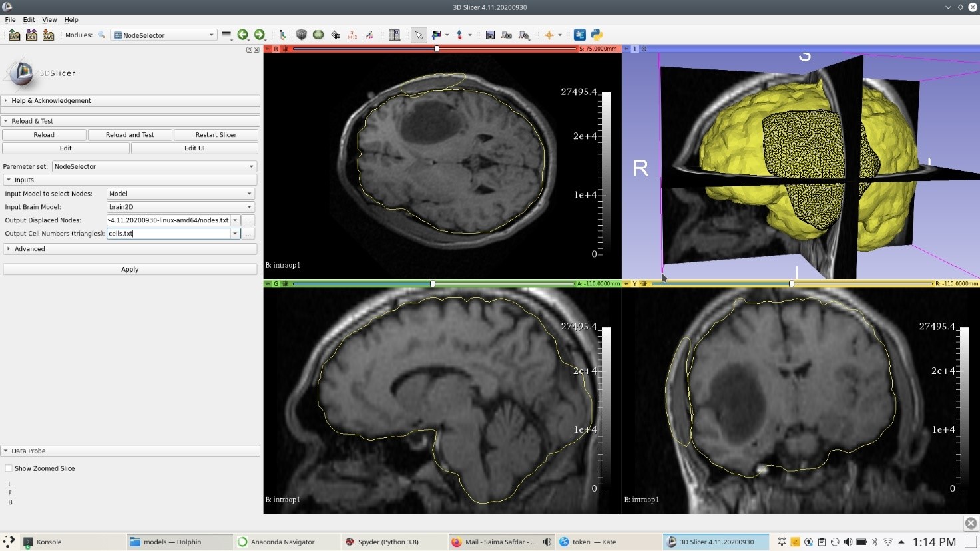Open the view layout selector icon

394,35
